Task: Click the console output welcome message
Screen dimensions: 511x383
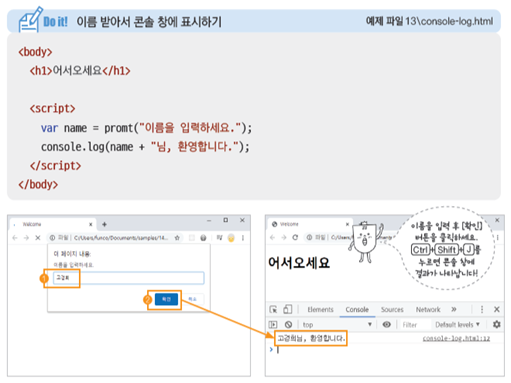Action: [311, 338]
